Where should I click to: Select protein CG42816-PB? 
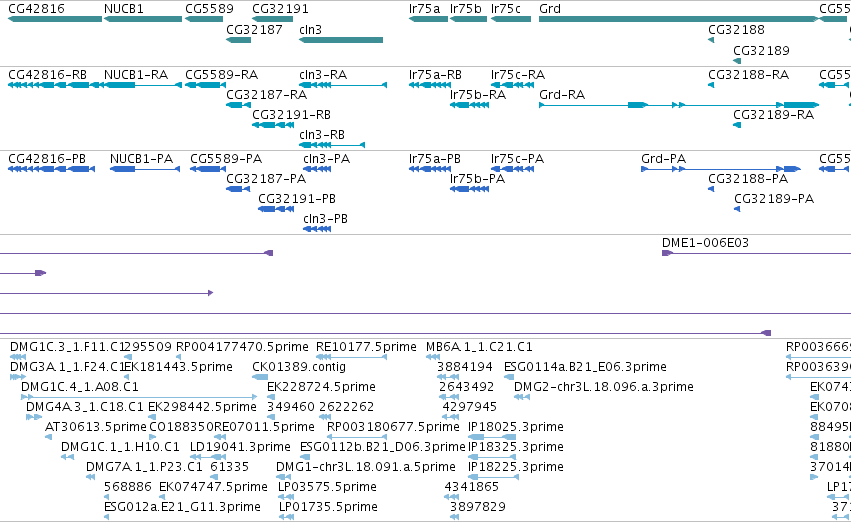pyautogui.click(x=52, y=169)
